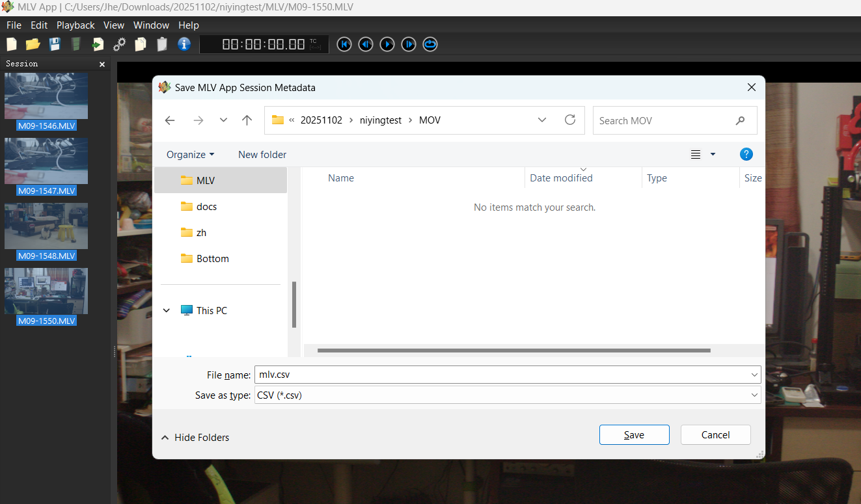Select the M09-1548.MLV clip thumbnail
861x504 pixels.
pos(46,226)
